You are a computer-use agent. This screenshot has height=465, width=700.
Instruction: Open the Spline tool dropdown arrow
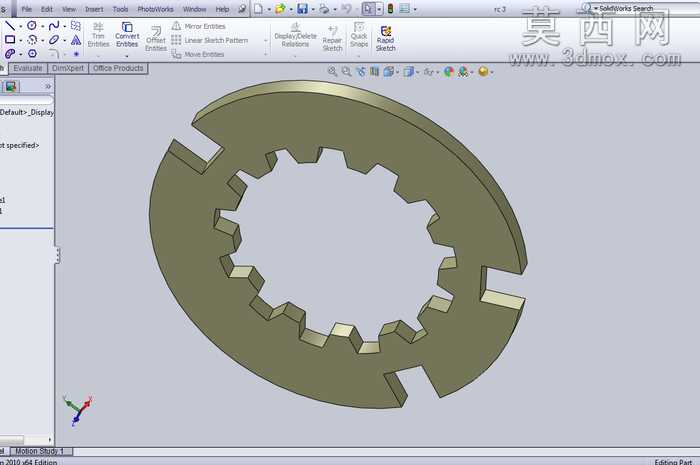click(x=64, y=26)
